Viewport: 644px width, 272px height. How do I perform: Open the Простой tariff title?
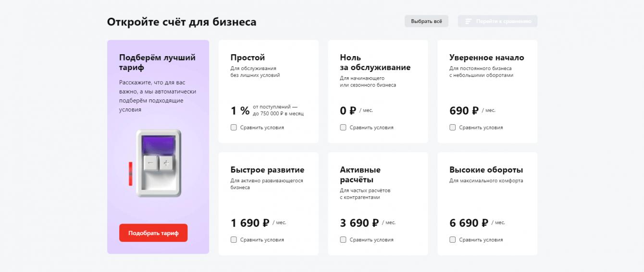248,58
